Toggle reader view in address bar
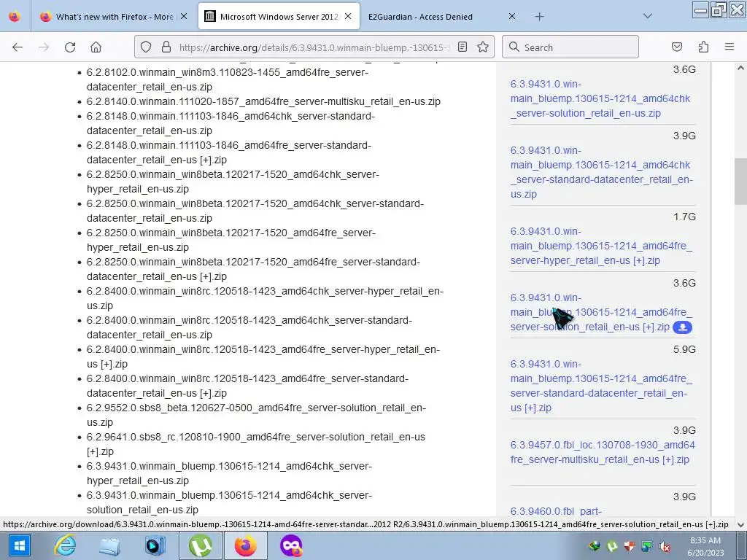This screenshot has width=747, height=560. [x=462, y=47]
